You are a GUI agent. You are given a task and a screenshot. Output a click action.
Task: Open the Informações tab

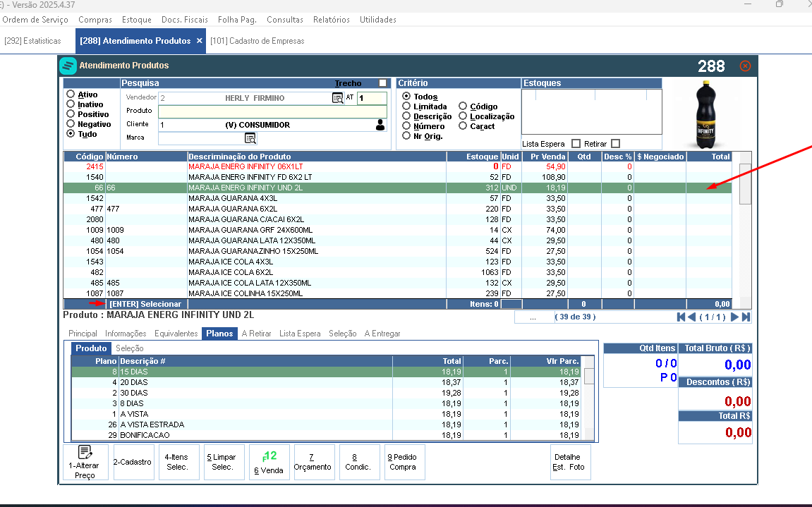(x=126, y=334)
